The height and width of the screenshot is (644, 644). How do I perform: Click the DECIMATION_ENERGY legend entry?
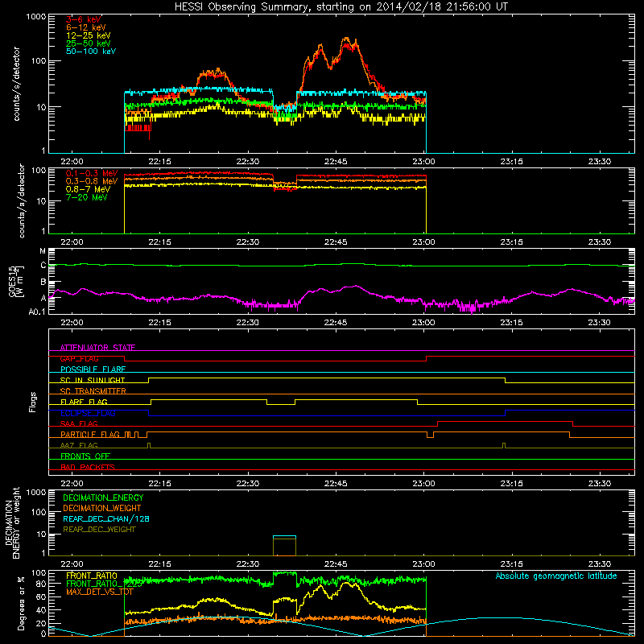tap(103, 497)
